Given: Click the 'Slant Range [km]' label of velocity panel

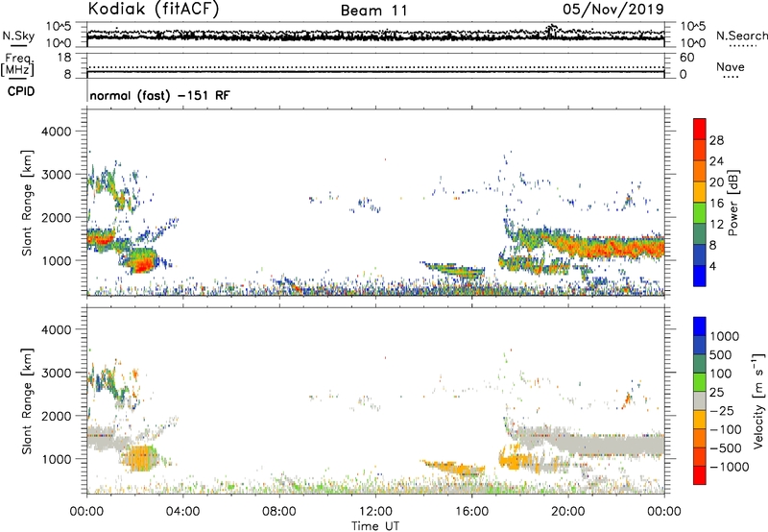Looking at the screenshot, I should (x=27, y=400).
